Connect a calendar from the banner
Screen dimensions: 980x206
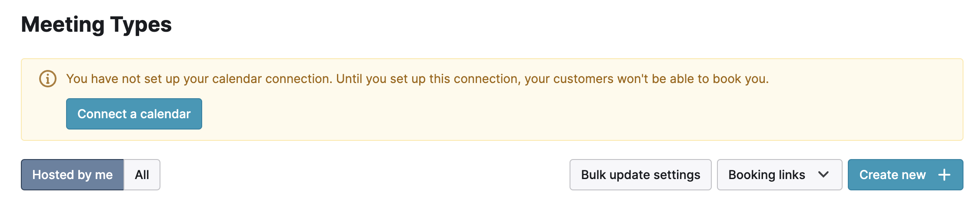134,114
